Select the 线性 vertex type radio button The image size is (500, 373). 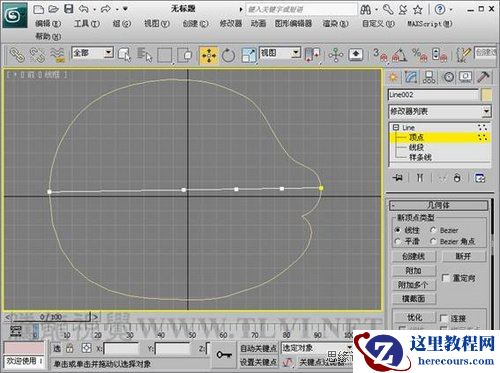397,230
